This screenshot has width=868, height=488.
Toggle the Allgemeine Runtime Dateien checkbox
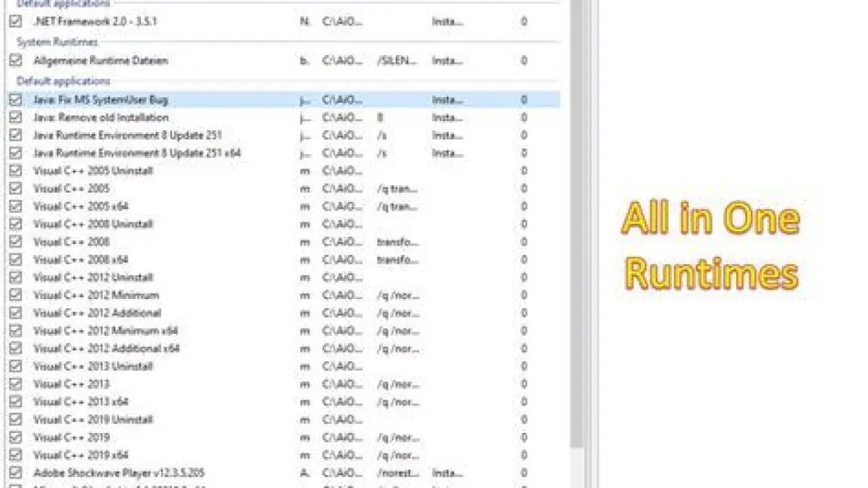[x=16, y=61]
